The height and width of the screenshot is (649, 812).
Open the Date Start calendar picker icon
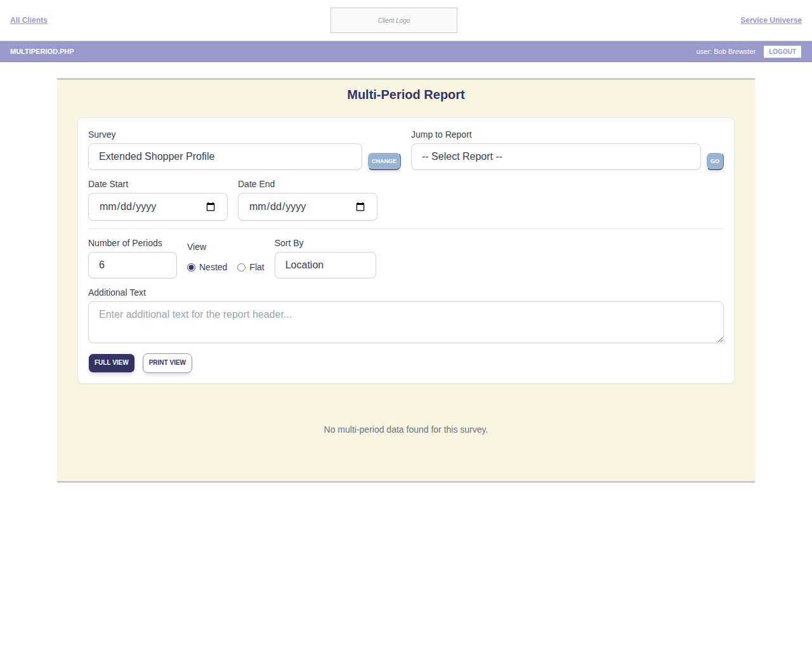click(x=211, y=207)
